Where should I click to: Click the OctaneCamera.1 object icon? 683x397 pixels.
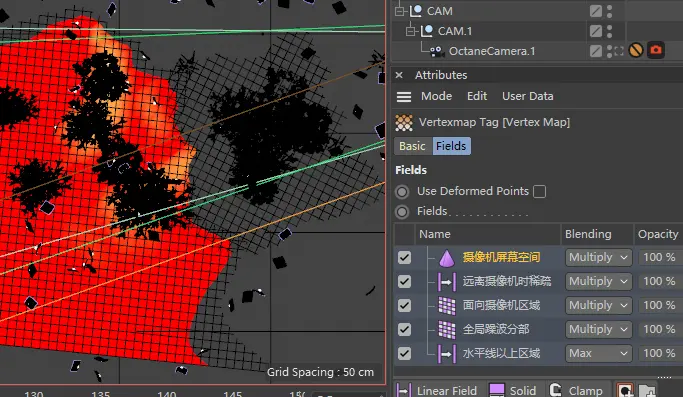(x=437, y=51)
